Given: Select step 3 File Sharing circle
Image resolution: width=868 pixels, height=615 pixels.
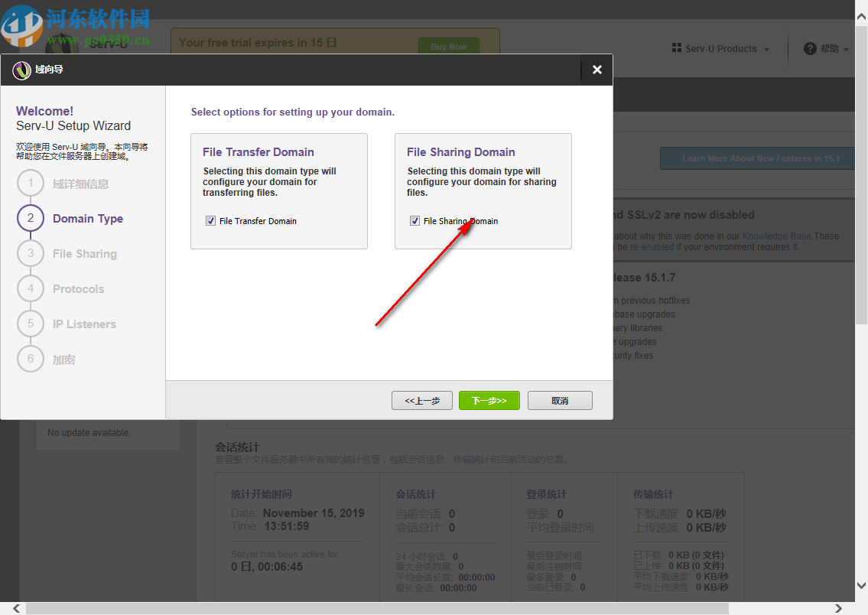Looking at the screenshot, I should [31, 253].
